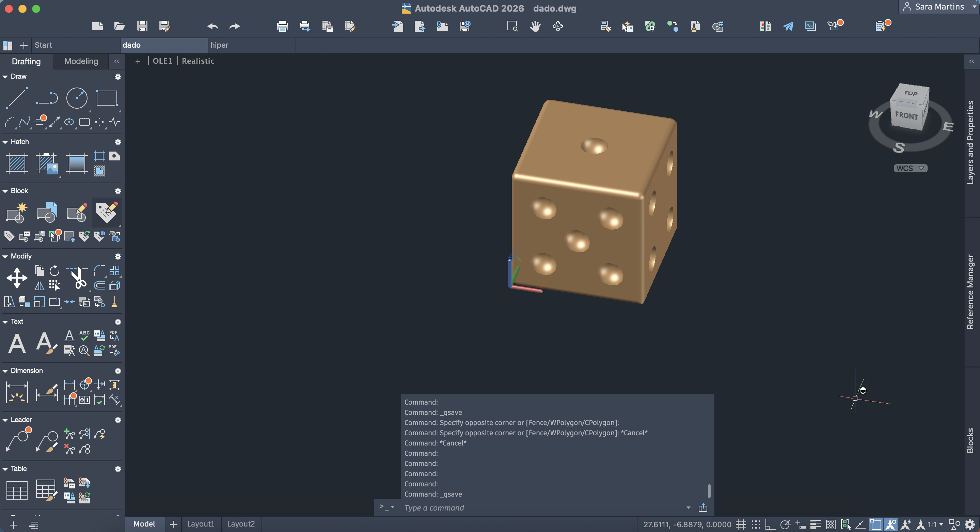Image resolution: width=980 pixels, height=532 pixels.
Task: Select the Circle draw tool
Action: tap(77, 98)
